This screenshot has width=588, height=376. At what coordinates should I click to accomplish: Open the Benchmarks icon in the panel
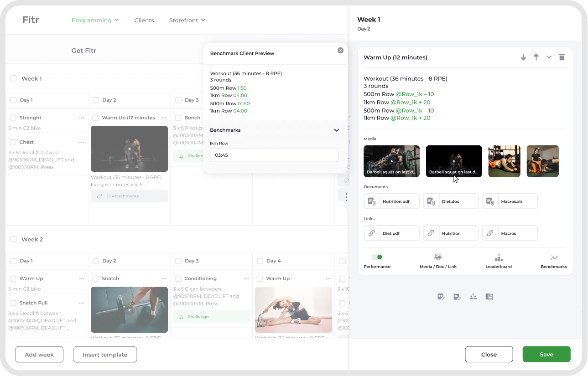554,258
